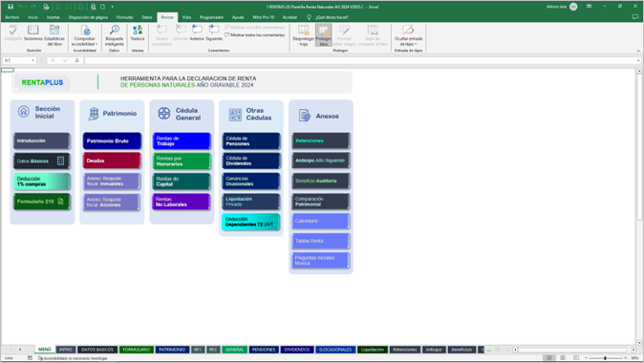Select Mostrar todos los comentarios option
644x363 pixels.
coord(255,35)
